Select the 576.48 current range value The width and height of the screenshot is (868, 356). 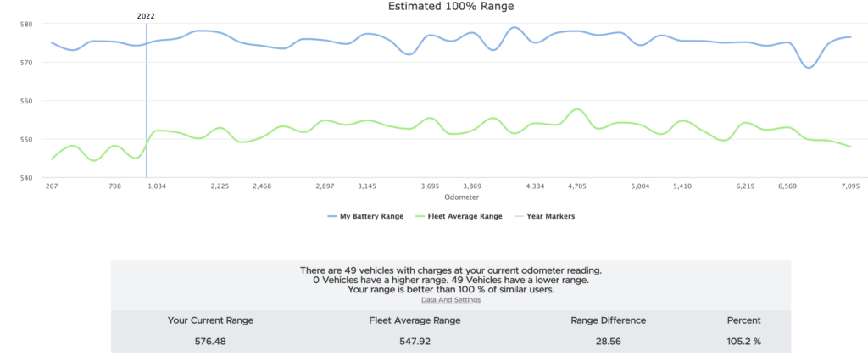[209, 342]
